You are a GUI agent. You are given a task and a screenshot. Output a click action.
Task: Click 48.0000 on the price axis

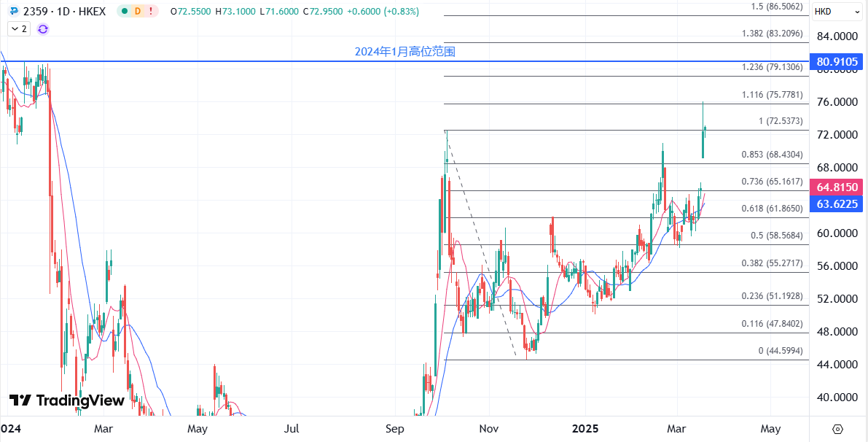[x=838, y=332]
